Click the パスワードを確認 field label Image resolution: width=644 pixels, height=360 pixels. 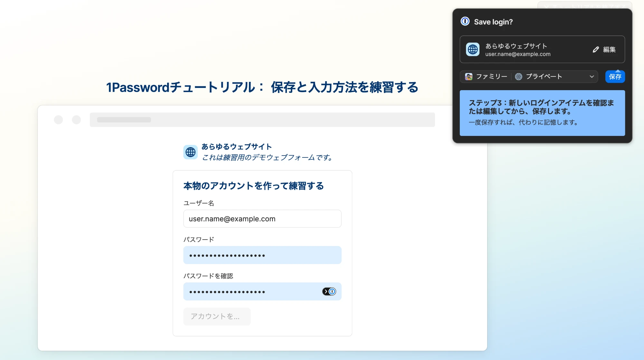coord(208,276)
